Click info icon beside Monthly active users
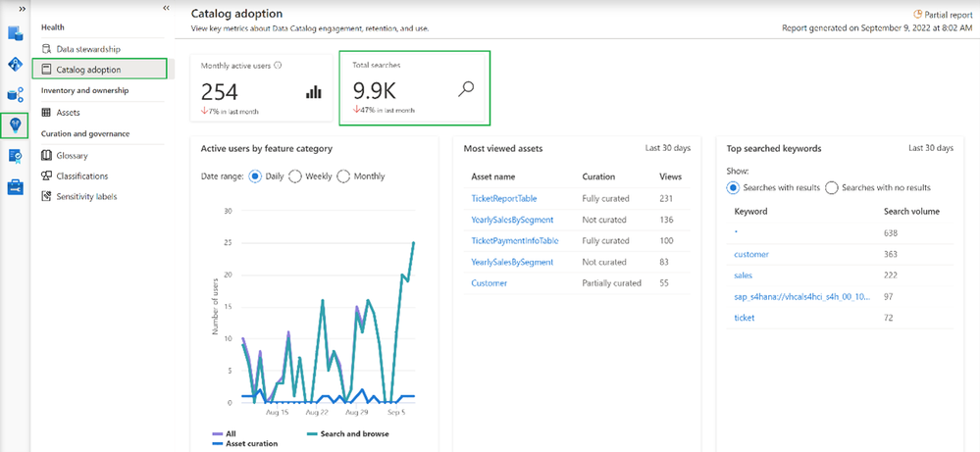 (x=278, y=65)
